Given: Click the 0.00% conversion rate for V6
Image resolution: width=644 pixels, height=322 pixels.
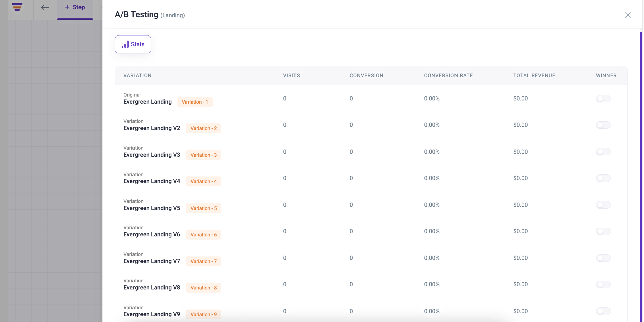Looking at the screenshot, I should coord(432,231).
